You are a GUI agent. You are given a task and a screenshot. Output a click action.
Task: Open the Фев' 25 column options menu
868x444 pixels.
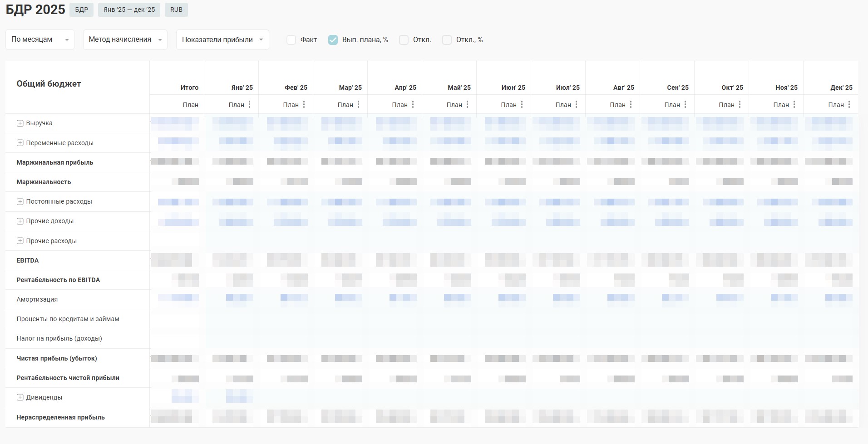click(304, 105)
